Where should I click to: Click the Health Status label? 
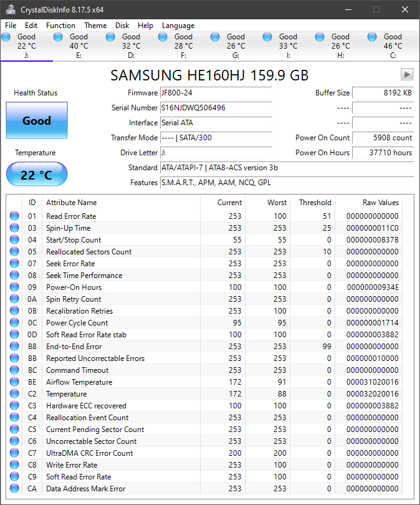(36, 93)
